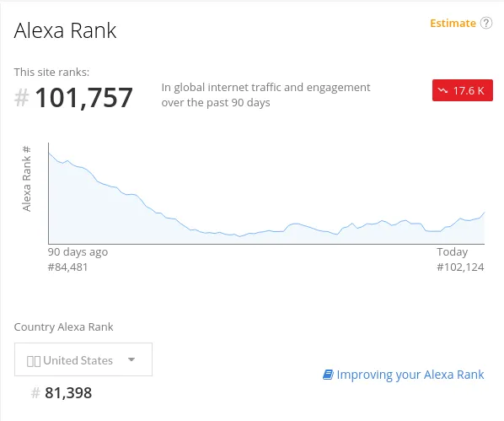Click the Country Alexa Rank label
This screenshot has width=504, height=421.
click(x=64, y=327)
